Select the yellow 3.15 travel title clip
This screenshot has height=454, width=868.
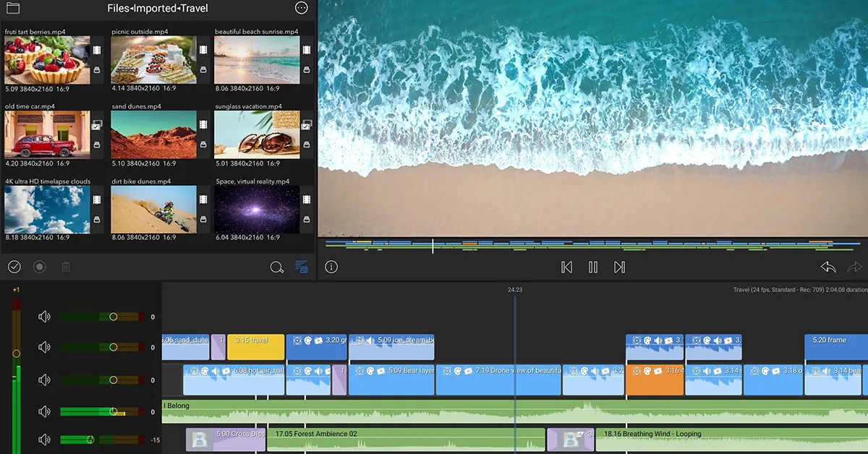(x=255, y=347)
